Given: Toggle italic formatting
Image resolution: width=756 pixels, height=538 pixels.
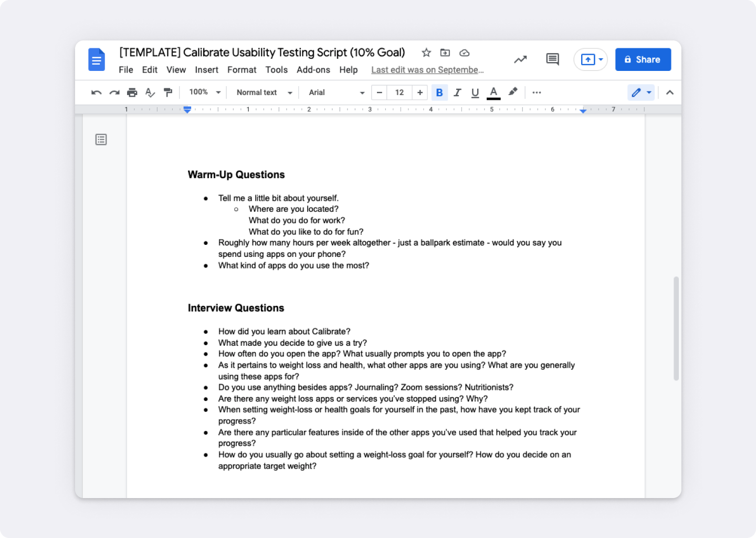Looking at the screenshot, I should [x=457, y=92].
